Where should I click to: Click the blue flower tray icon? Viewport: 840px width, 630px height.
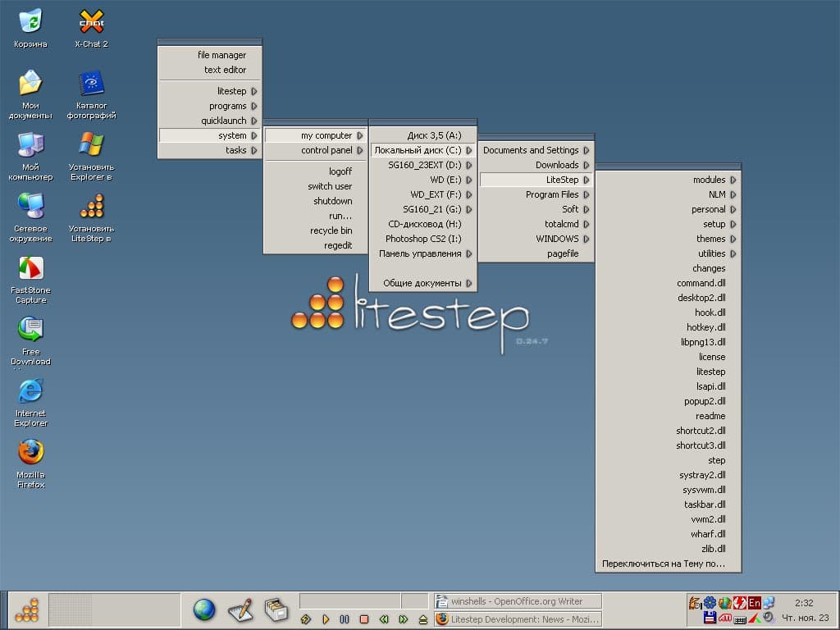[710, 603]
